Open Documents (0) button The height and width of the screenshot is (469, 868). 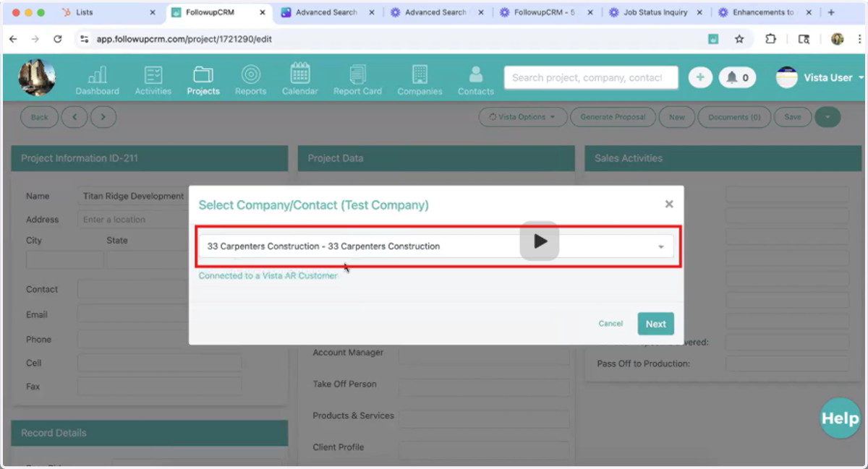[x=734, y=117]
